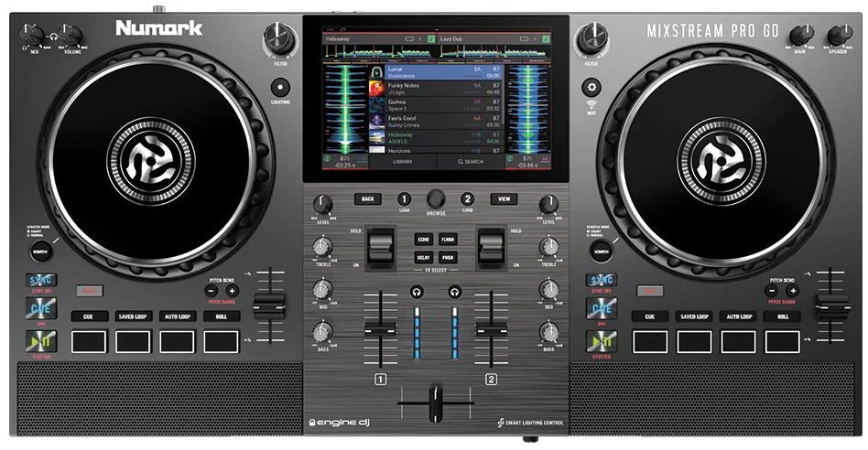Hold the left deck SHIFT button

[89, 291]
